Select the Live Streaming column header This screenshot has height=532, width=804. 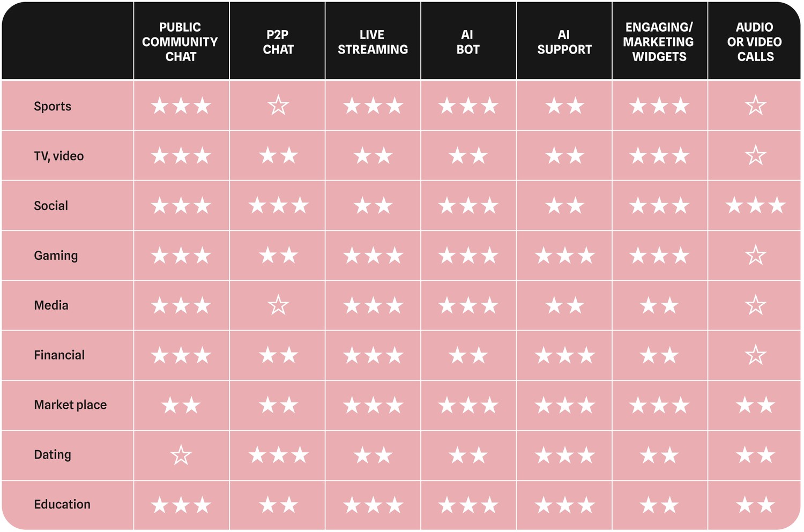tap(373, 42)
